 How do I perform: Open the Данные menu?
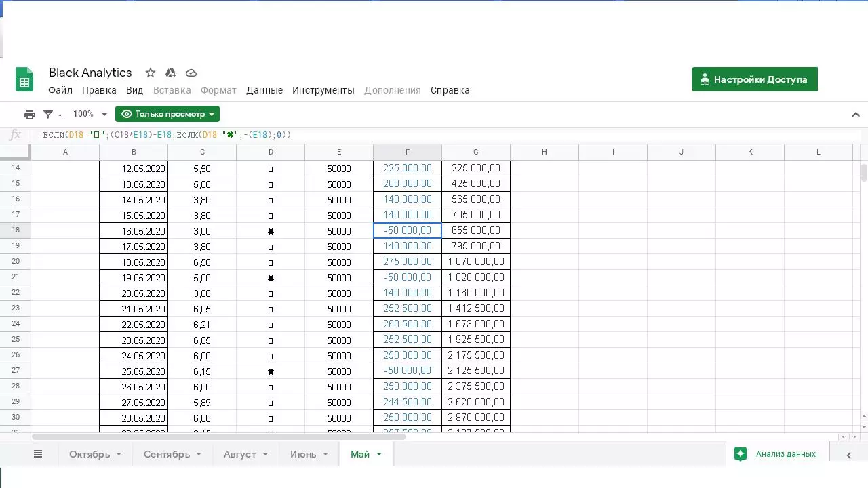[264, 90]
